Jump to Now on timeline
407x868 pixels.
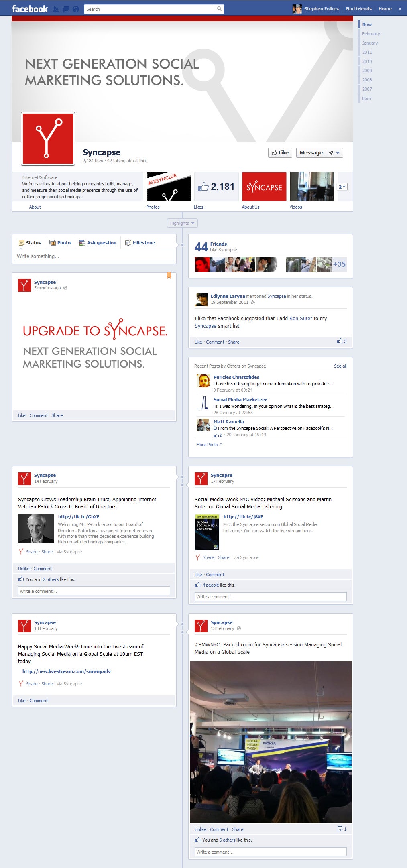tap(367, 24)
